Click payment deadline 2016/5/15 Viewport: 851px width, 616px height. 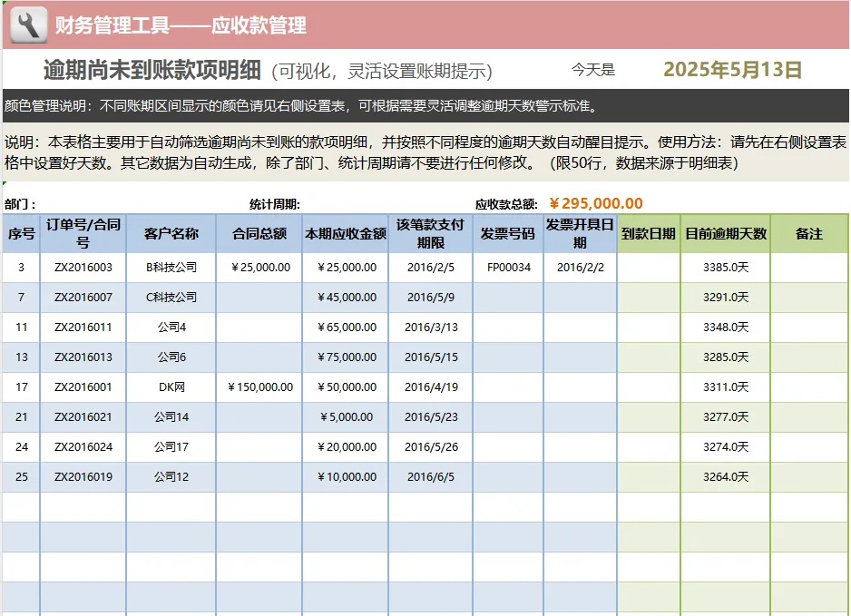tap(431, 357)
